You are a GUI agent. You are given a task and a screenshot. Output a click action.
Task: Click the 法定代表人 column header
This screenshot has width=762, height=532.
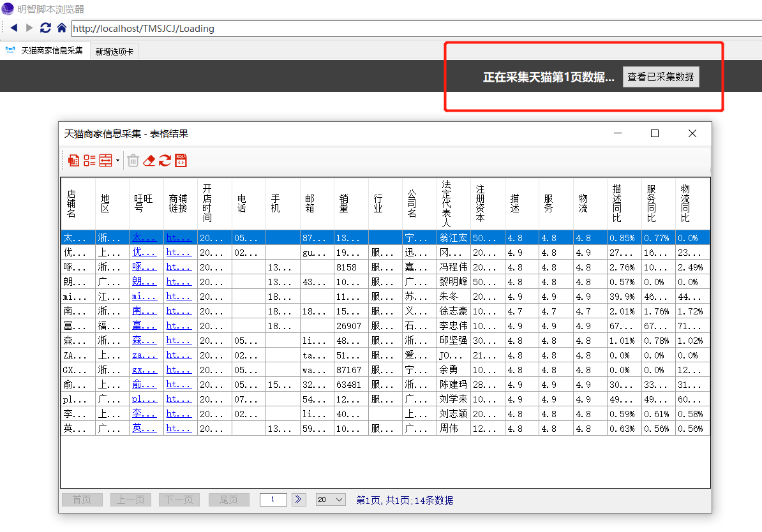coord(454,203)
